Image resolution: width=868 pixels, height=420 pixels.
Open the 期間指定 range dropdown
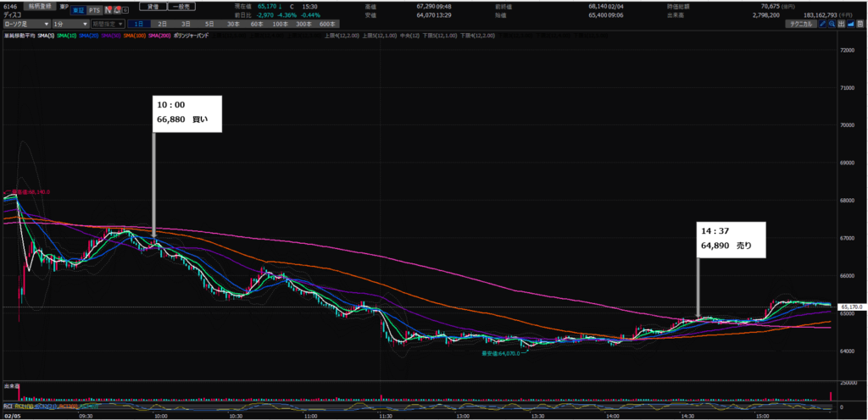click(108, 25)
